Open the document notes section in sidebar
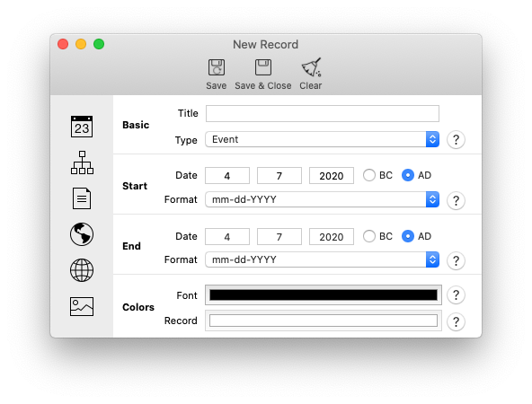This screenshot has width=532, height=404. coord(82,198)
